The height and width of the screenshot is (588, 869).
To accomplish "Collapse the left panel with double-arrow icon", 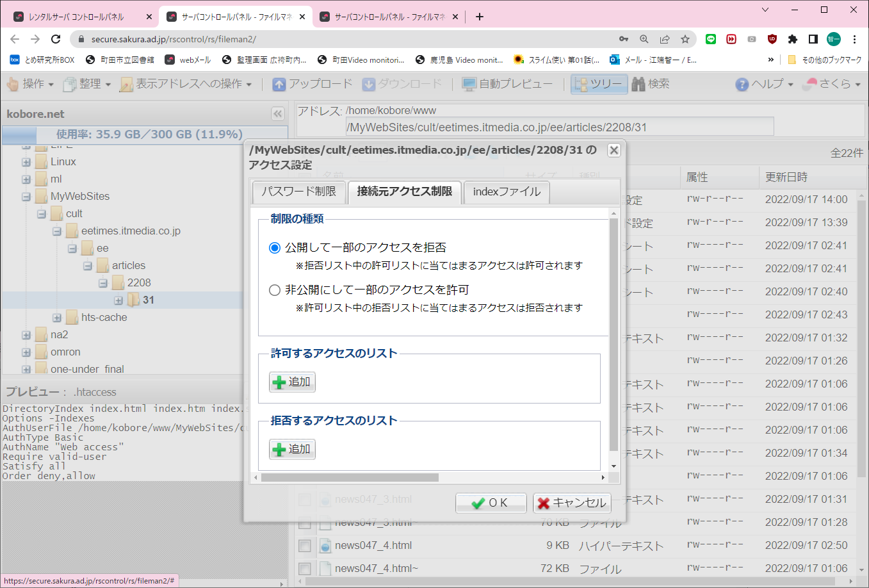I will coord(277,114).
